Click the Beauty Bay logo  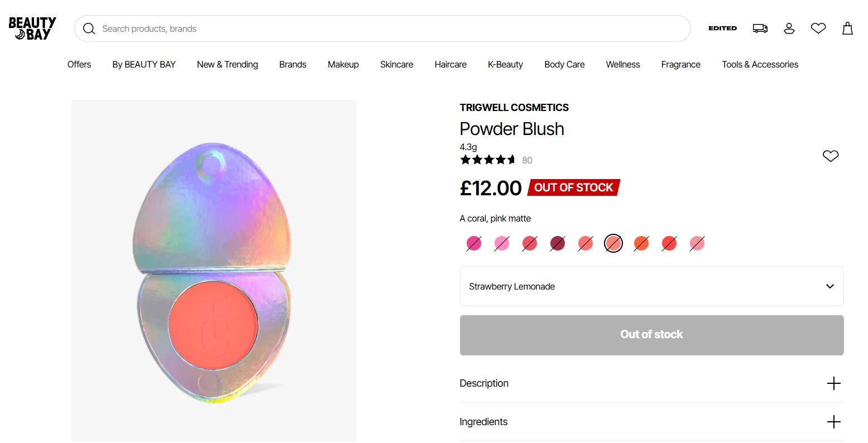coord(32,28)
